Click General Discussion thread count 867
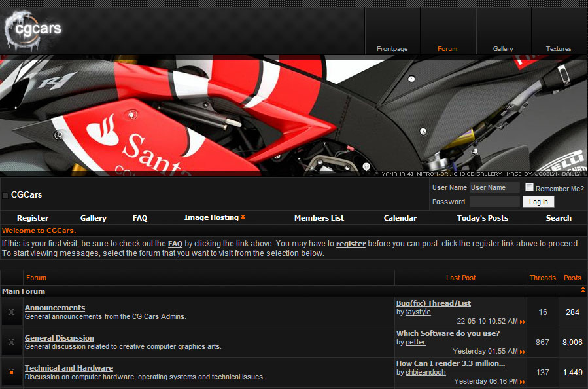Image resolution: width=588 pixels, height=389 pixels. [543, 342]
